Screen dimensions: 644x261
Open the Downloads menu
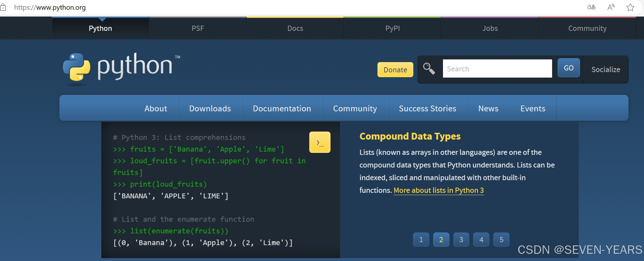pos(210,108)
